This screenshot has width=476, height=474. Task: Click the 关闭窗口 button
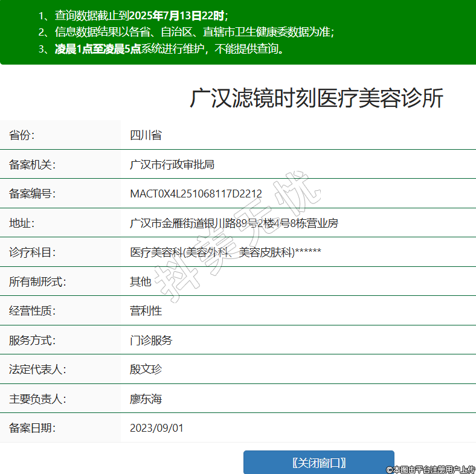coord(318,463)
